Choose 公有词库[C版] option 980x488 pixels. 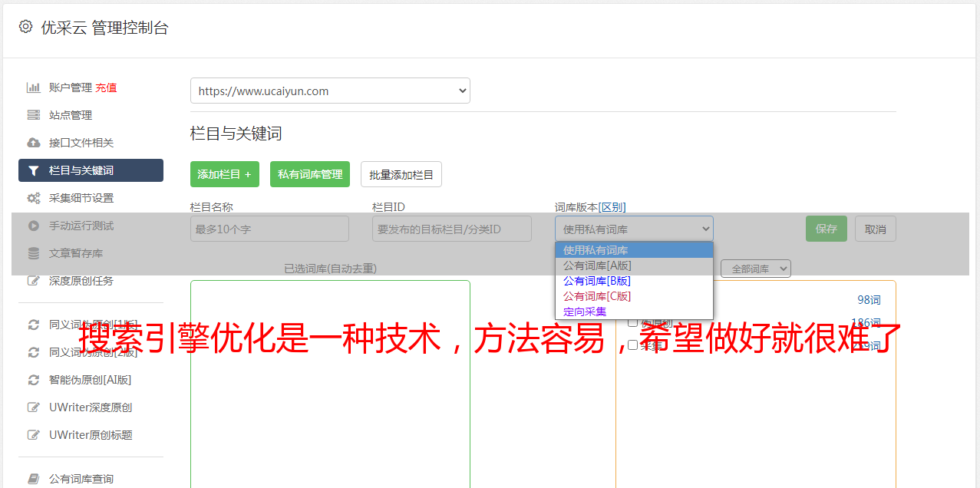point(634,296)
